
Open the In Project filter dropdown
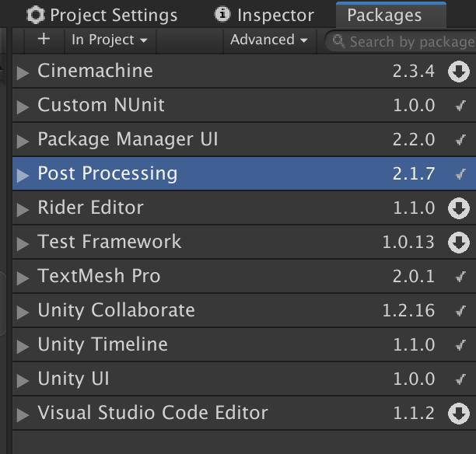pyautogui.click(x=109, y=40)
